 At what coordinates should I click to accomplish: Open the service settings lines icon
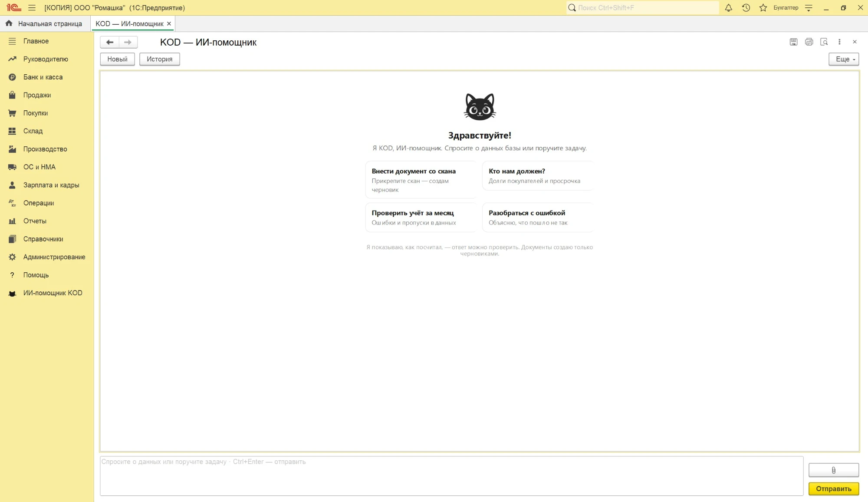coord(809,8)
